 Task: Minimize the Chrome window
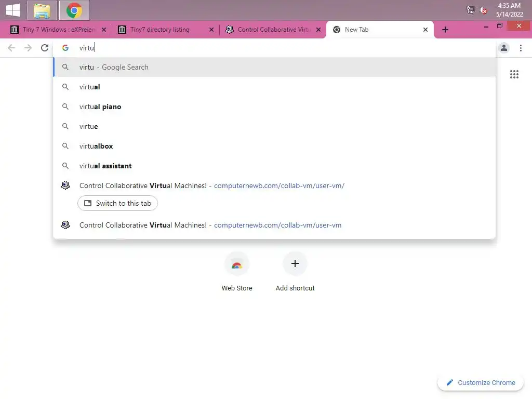[x=486, y=26]
